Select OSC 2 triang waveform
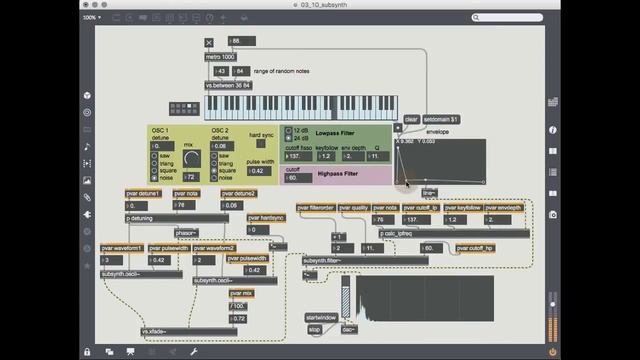The image size is (640, 360). [214, 163]
